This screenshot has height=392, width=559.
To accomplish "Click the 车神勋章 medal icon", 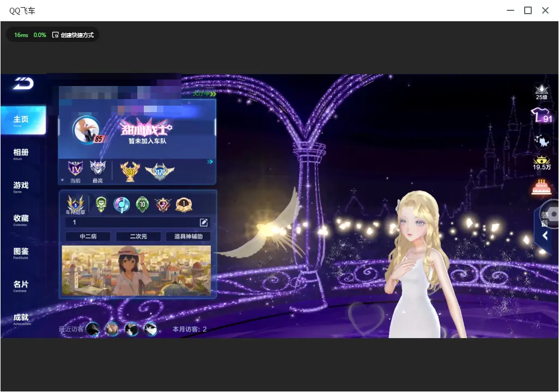I will (x=76, y=205).
